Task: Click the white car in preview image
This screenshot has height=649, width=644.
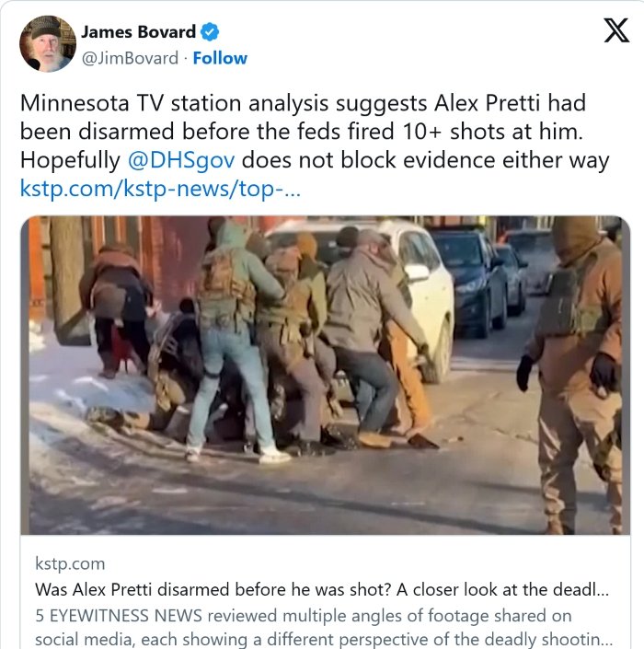Action: coord(422,290)
